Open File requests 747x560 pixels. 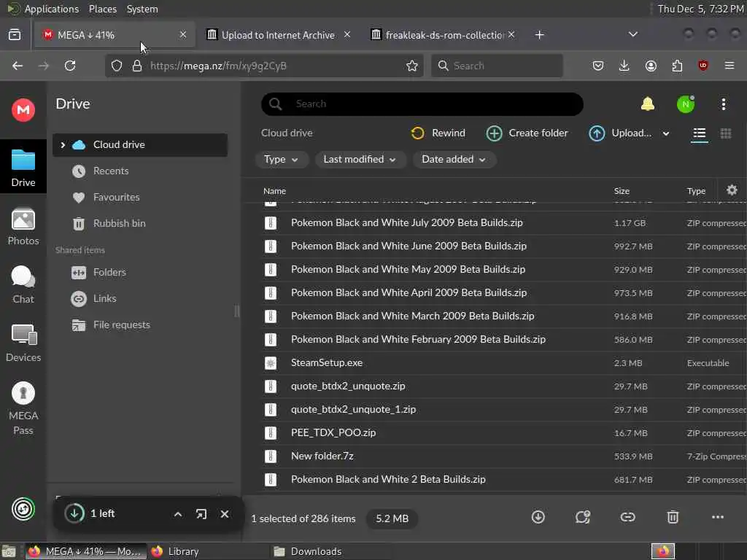[140, 324]
